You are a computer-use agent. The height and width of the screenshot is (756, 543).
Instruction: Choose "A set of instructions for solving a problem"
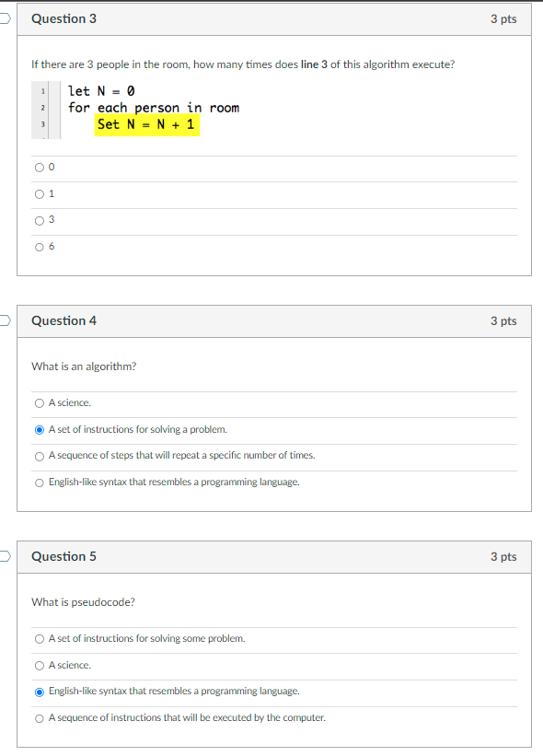pyautogui.click(x=40, y=429)
